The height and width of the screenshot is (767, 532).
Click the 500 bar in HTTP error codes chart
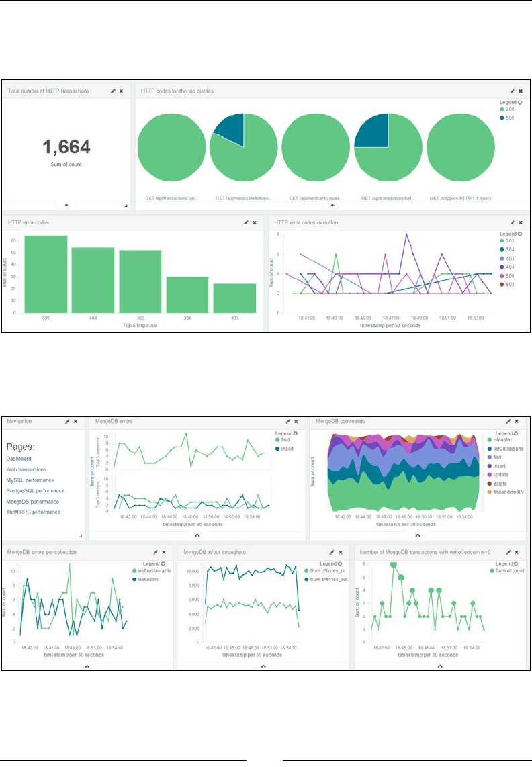46,275
